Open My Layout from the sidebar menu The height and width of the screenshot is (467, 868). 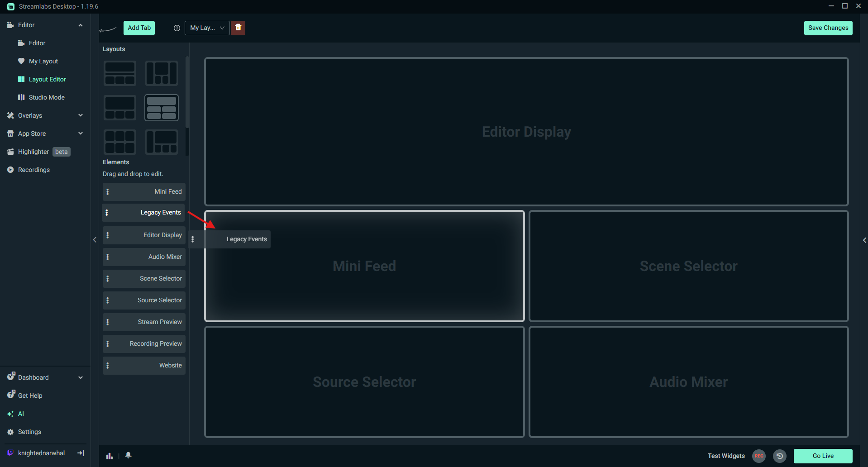43,61
